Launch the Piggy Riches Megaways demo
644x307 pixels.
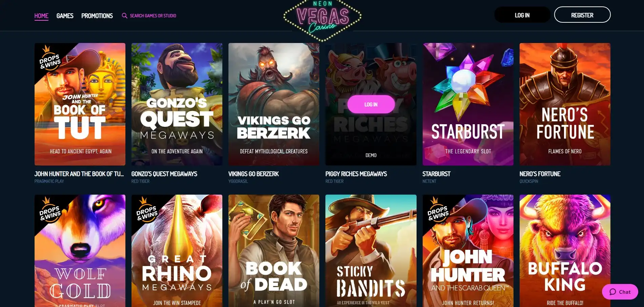(371, 155)
